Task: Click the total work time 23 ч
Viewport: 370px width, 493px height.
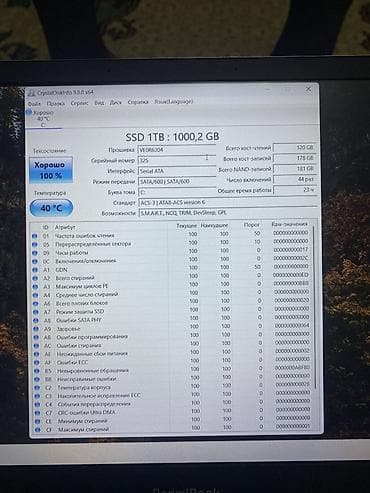Action: [295, 190]
